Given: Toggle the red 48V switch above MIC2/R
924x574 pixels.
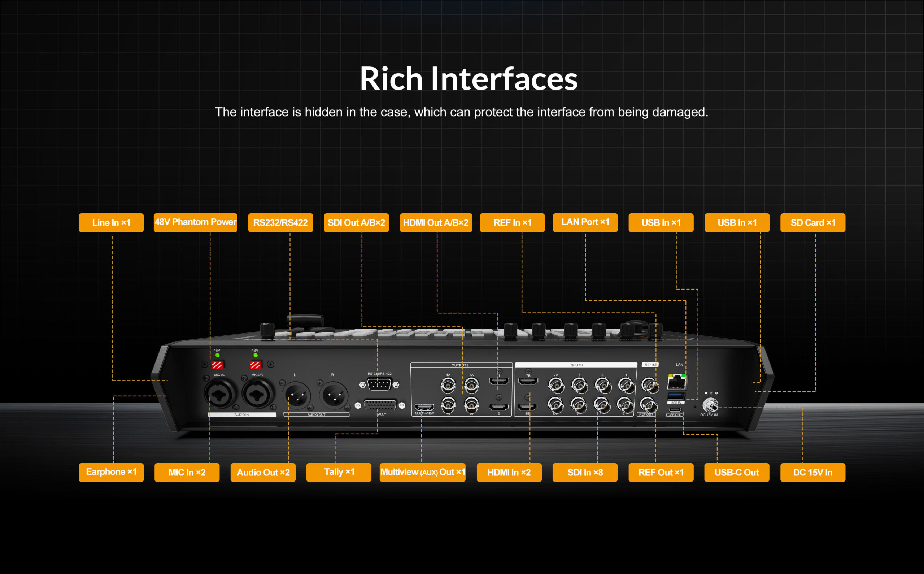Looking at the screenshot, I should click(x=255, y=365).
